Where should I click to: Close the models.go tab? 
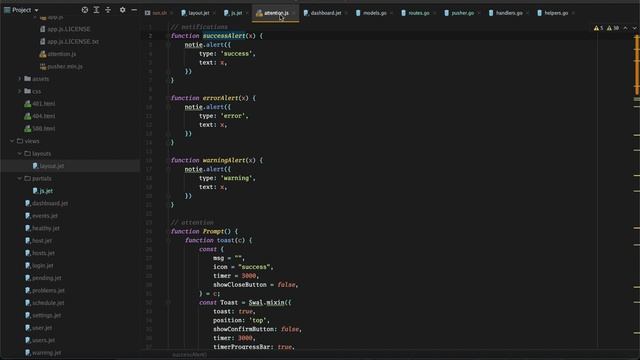coord(391,13)
